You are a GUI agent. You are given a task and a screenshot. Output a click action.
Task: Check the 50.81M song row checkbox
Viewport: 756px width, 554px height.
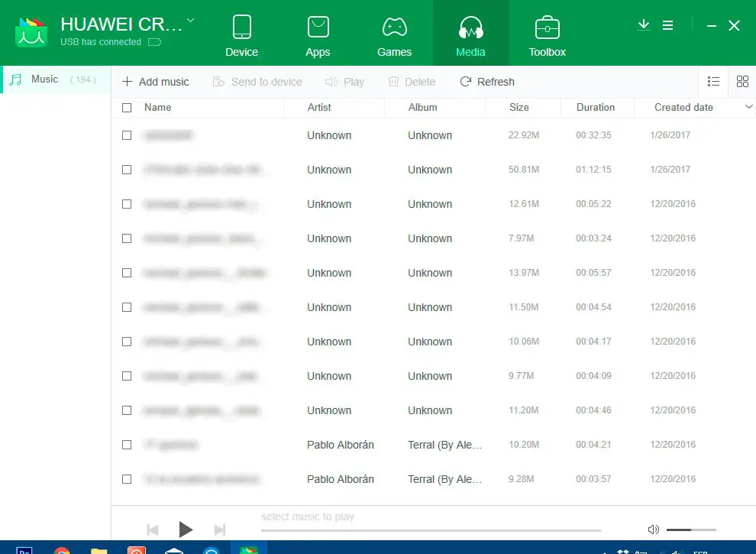point(127,170)
